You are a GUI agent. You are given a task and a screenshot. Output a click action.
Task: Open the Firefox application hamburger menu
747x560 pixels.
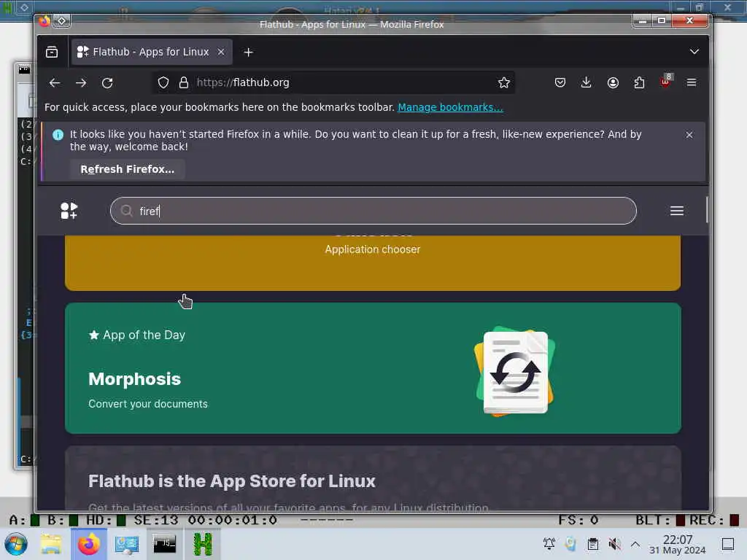coord(692,83)
